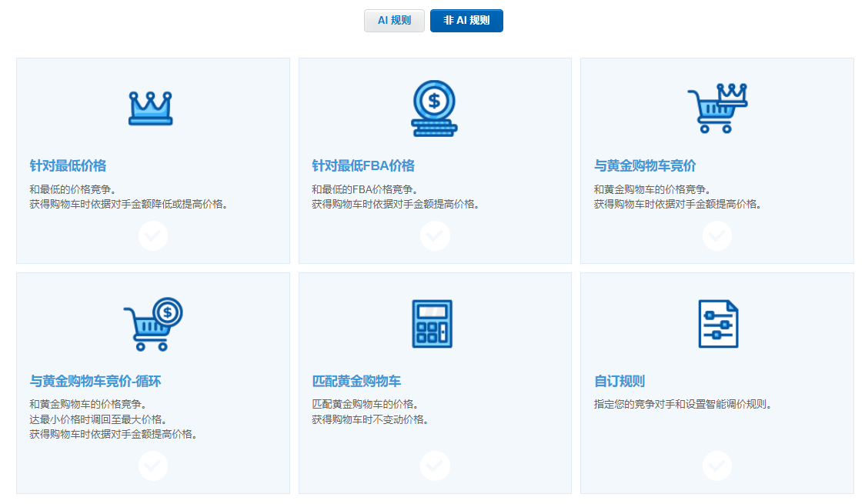Image resolution: width=865 pixels, height=504 pixels.
Task: Click the crown icon for lowest price
Action: (x=151, y=108)
